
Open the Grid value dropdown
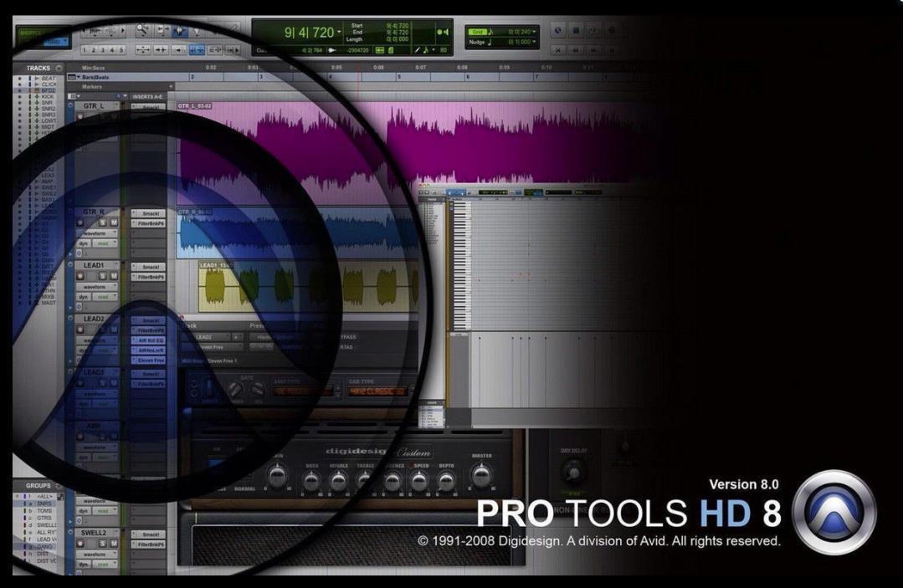534,32
